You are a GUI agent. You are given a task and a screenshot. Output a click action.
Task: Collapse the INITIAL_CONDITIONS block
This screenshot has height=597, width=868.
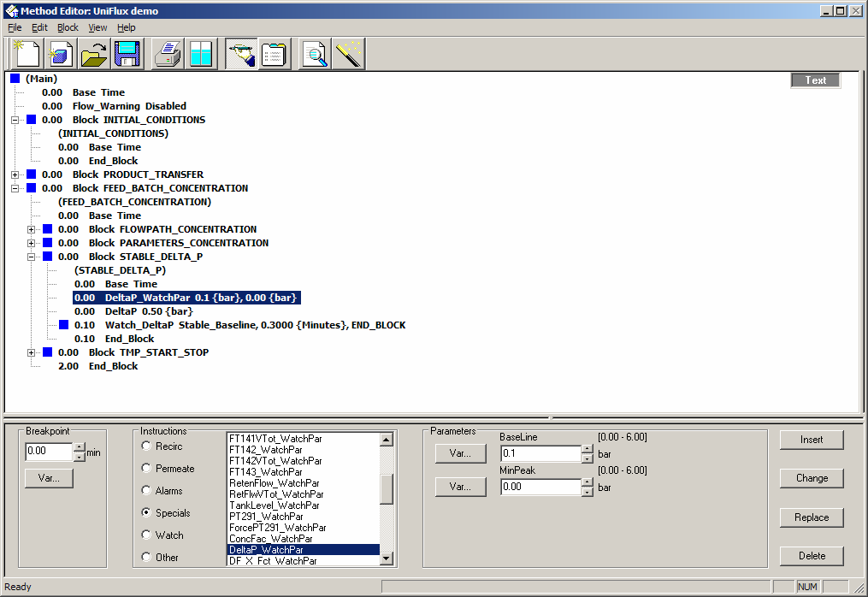click(15, 120)
